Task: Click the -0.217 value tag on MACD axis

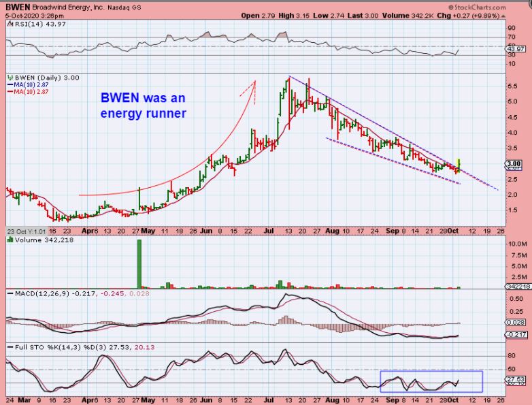Action: tap(516, 335)
